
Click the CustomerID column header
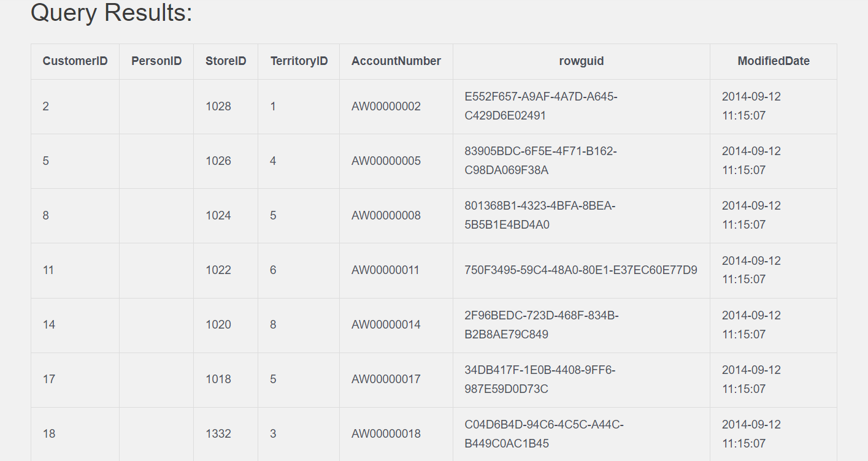pos(75,61)
